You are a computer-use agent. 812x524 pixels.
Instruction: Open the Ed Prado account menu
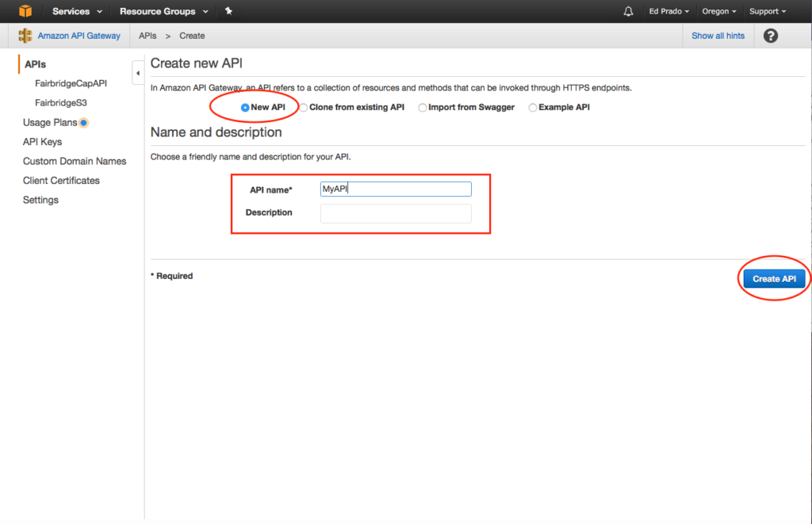(669, 11)
